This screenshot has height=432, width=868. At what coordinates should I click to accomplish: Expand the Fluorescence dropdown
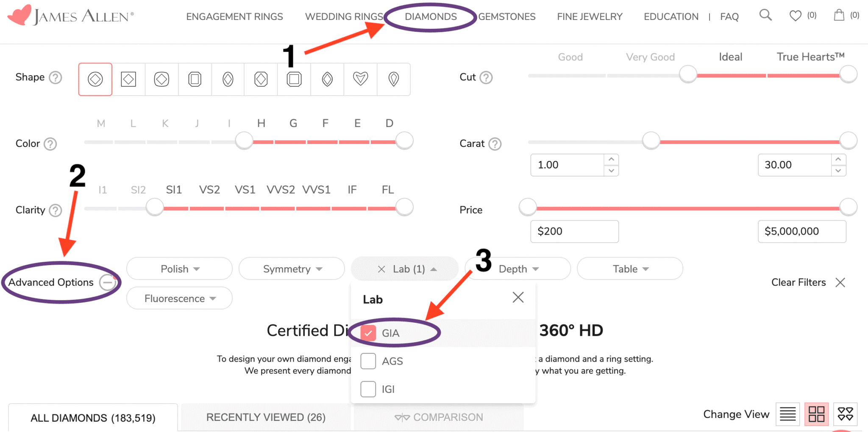point(179,299)
